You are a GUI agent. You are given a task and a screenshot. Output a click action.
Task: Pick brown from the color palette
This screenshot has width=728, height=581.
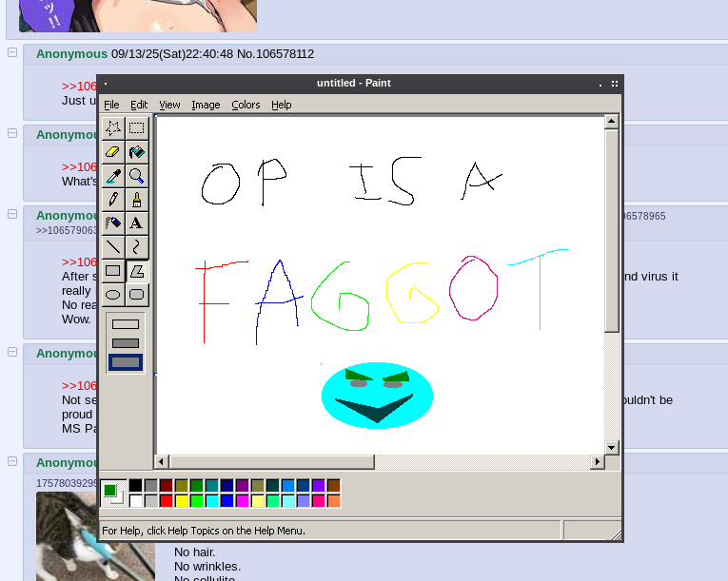334,486
